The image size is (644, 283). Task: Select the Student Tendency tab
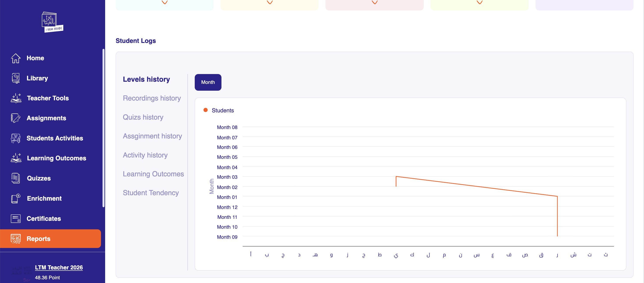point(150,193)
